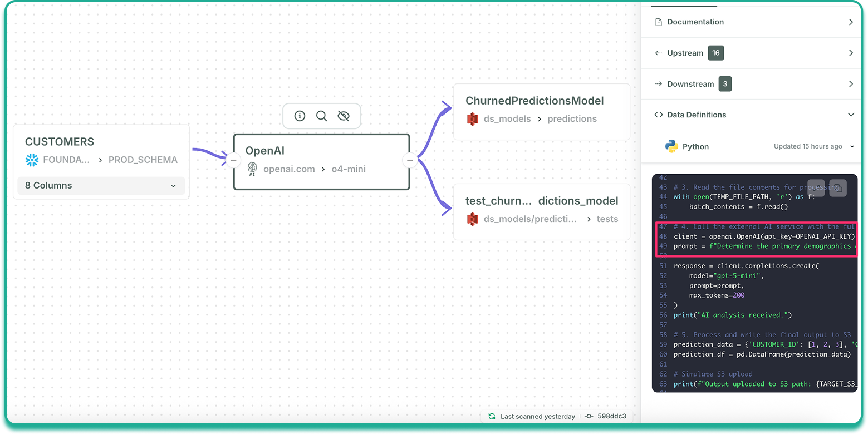Expand the Downstream section chevron

(851, 84)
